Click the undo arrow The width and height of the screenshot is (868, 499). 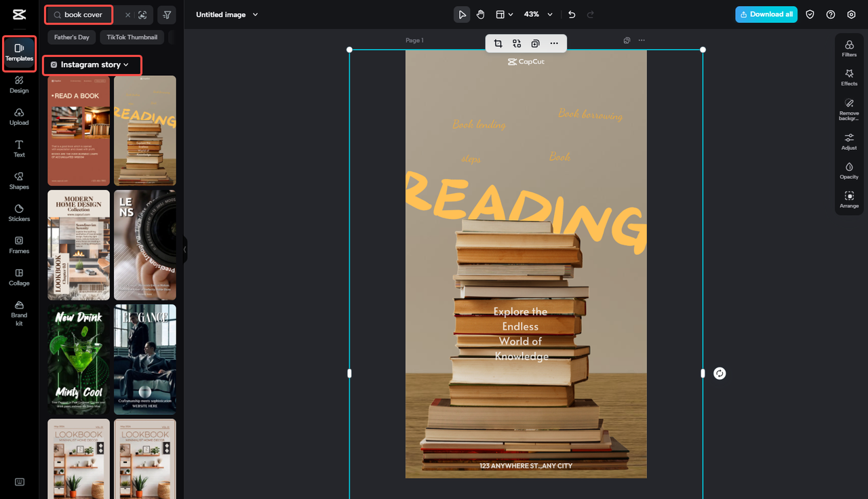click(x=572, y=14)
